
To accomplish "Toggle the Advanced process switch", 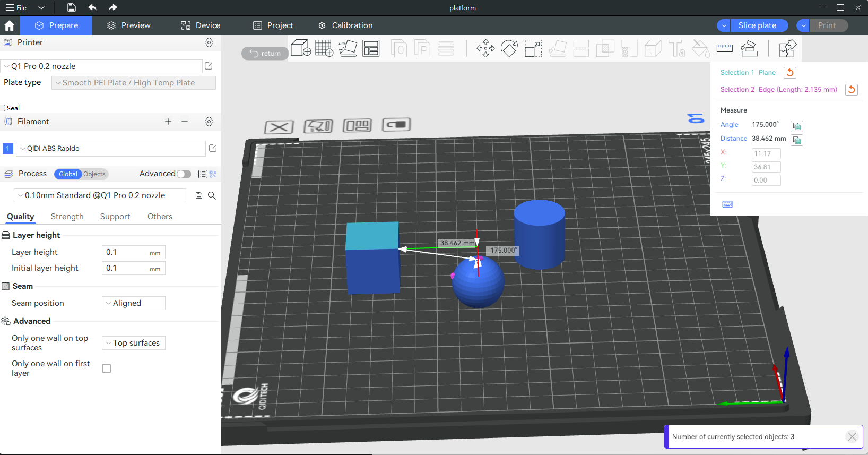I will [x=184, y=174].
